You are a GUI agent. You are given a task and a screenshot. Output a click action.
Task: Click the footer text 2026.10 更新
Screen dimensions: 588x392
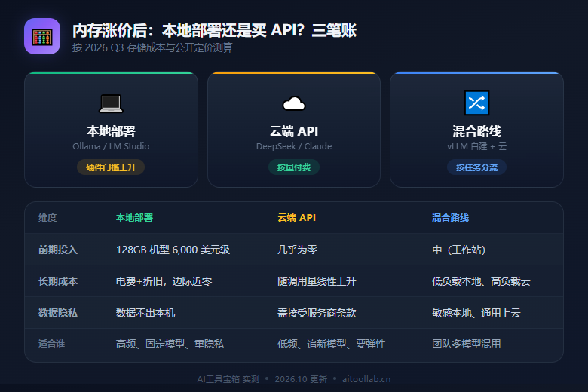[301, 379]
